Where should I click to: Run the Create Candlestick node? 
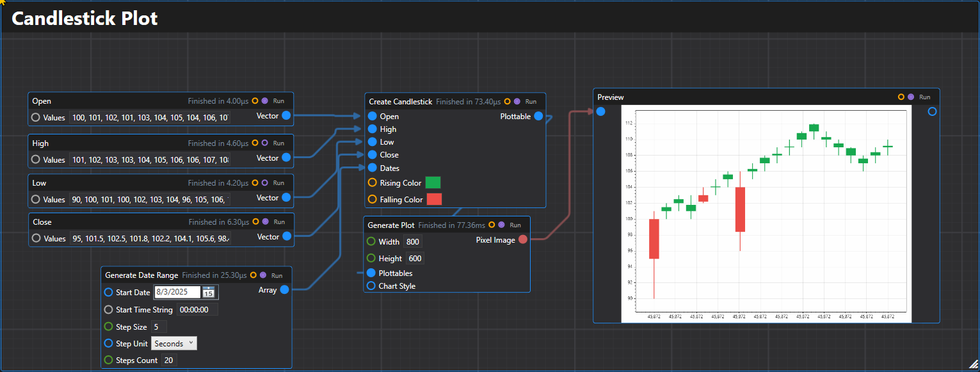(x=531, y=102)
